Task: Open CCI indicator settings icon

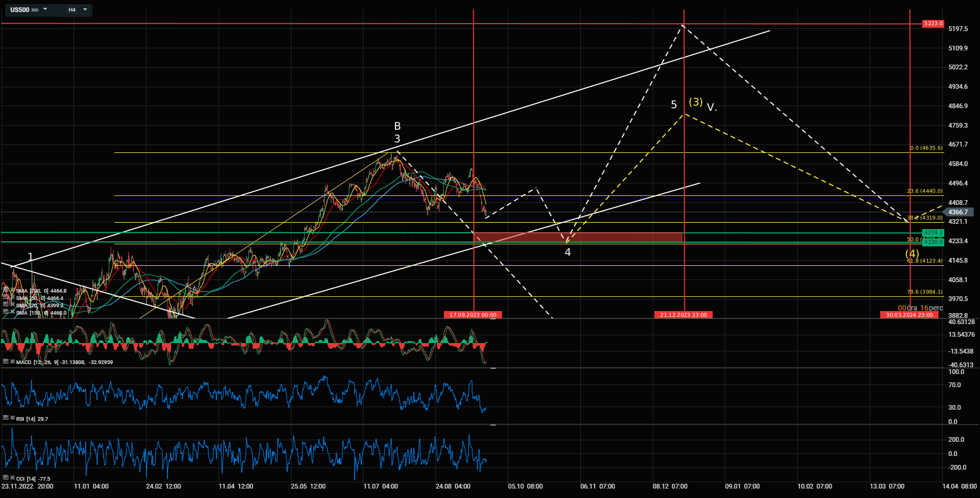Action: (6, 478)
